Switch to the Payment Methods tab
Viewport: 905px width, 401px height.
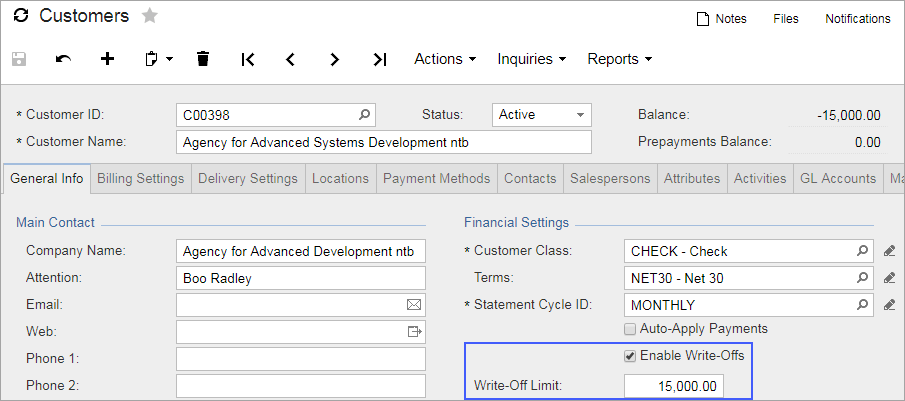(x=436, y=179)
